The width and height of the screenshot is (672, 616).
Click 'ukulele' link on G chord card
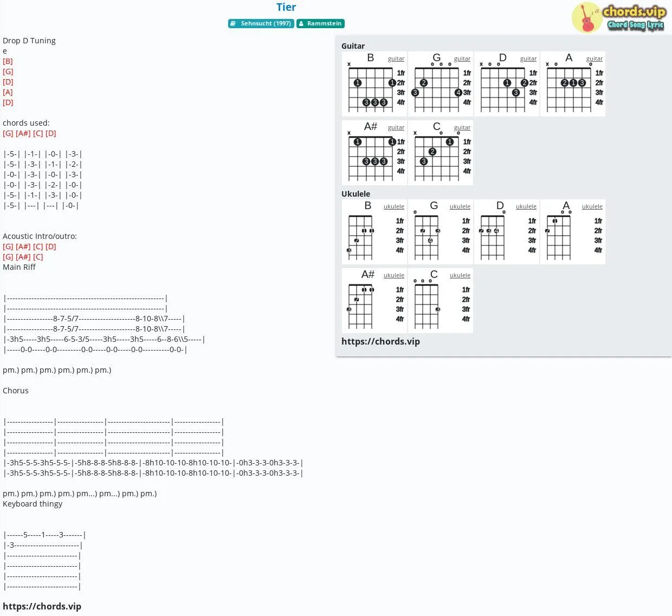click(460, 206)
